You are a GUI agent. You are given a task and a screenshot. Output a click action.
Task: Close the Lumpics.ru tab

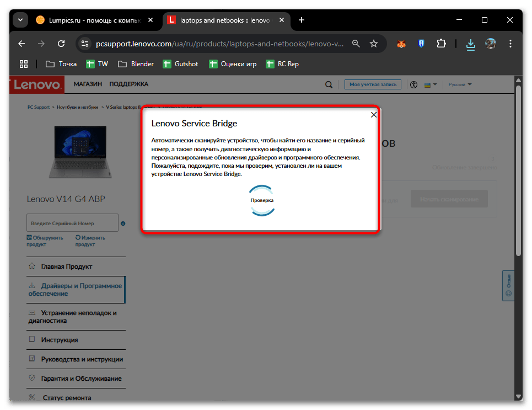pos(151,20)
